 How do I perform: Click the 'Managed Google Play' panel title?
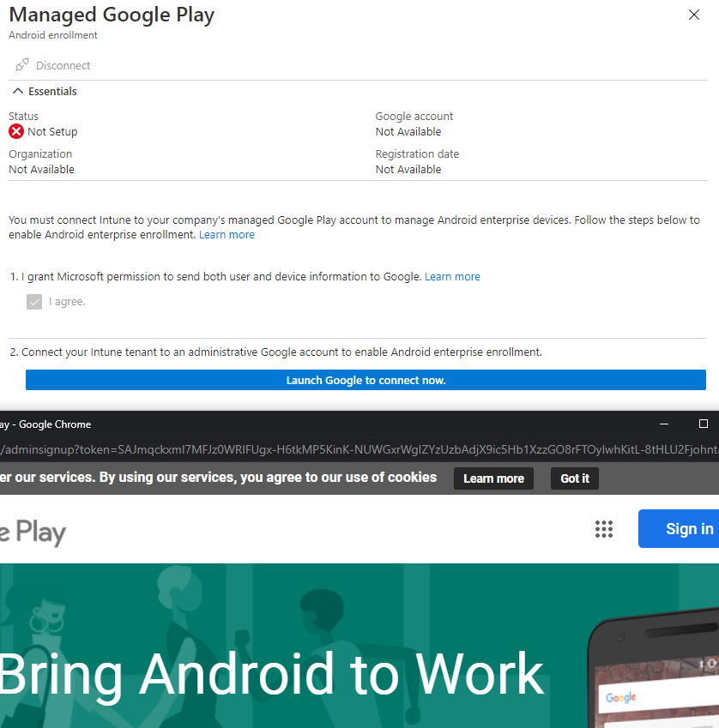click(112, 15)
